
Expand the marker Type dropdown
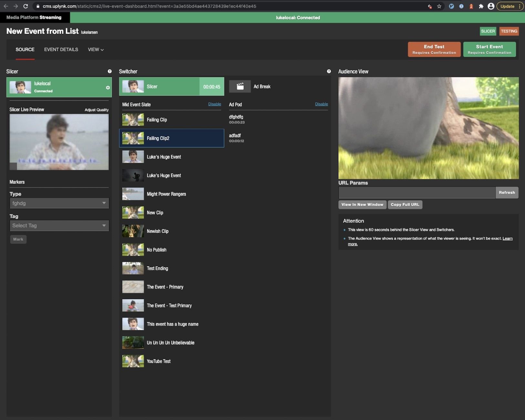pos(59,203)
